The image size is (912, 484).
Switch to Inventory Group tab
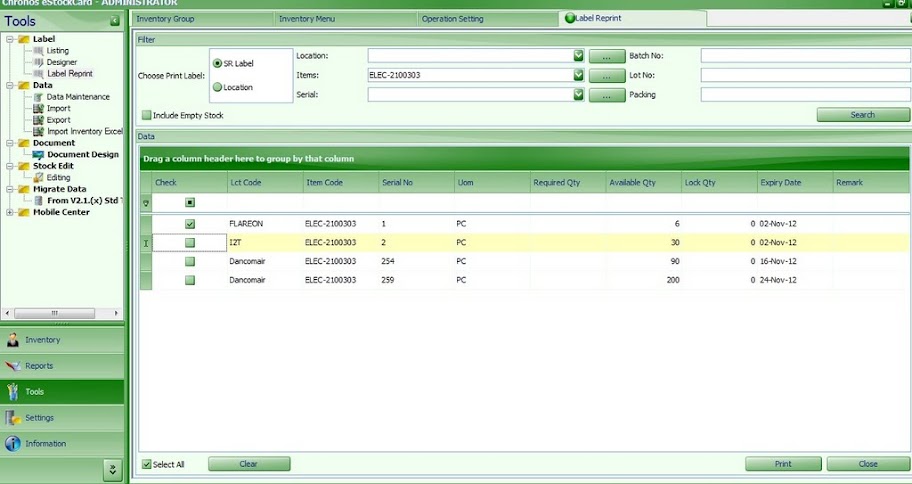pyautogui.click(x=202, y=19)
